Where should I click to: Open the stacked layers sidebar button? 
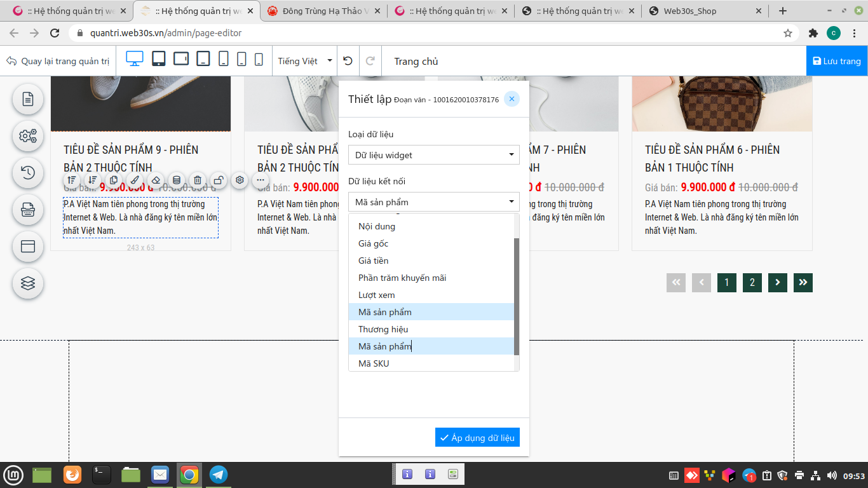pos(28,283)
